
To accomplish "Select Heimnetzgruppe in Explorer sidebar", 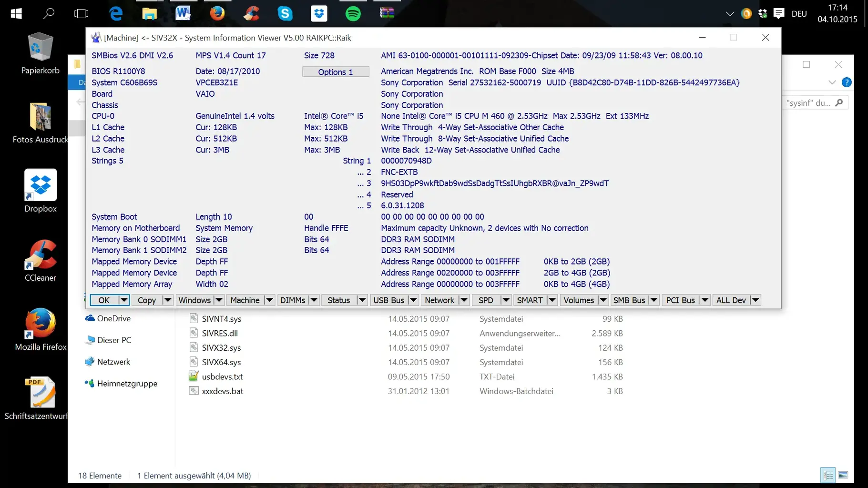I will (121, 384).
